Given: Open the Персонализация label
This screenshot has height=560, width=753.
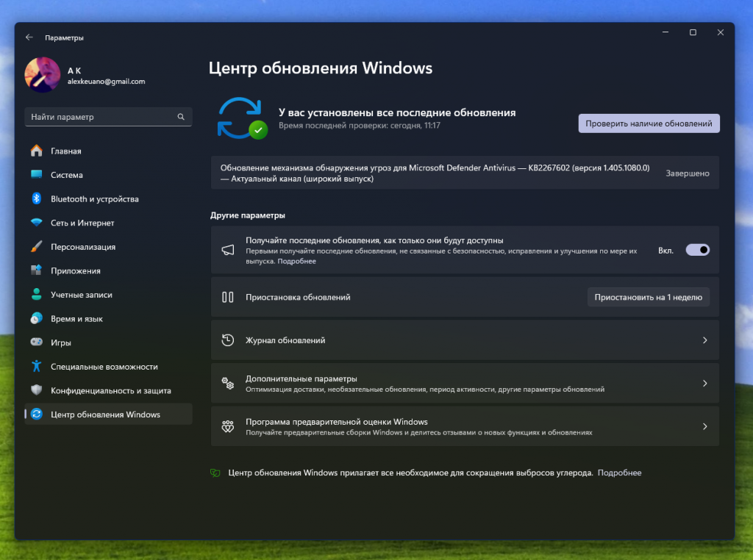Looking at the screenshot, I should coord(83,247).
